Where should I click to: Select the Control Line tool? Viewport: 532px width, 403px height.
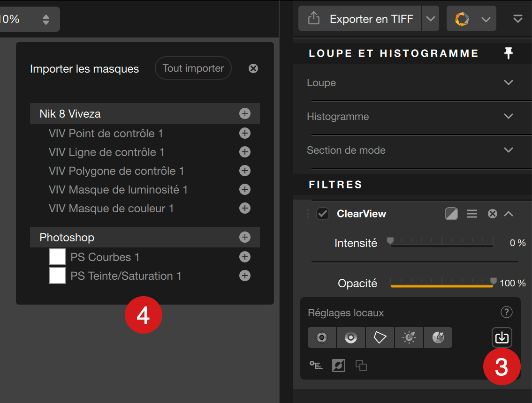[351, 337]
